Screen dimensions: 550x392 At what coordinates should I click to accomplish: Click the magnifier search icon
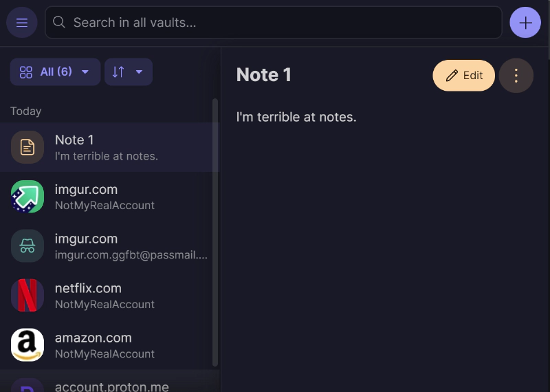[x=60, y=23]
